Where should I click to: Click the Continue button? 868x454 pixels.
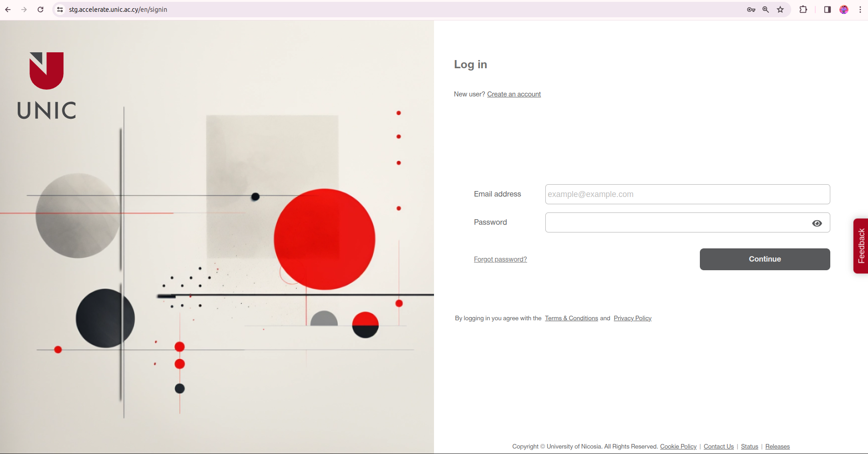point(765,259)
